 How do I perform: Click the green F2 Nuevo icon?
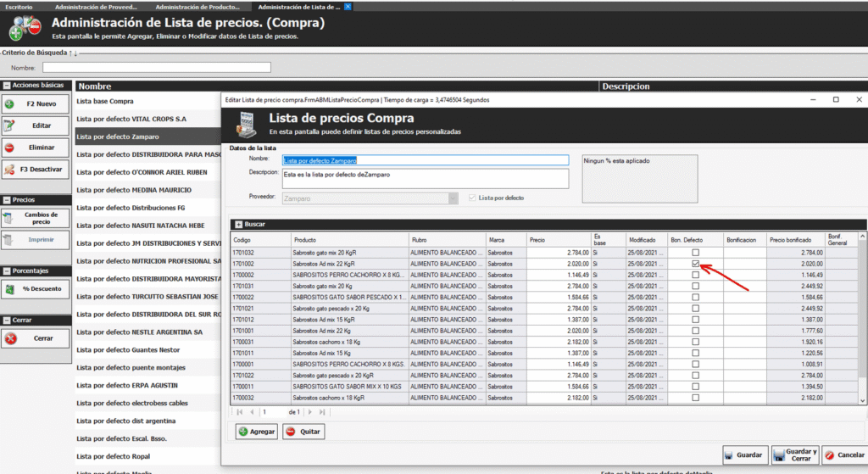(9, 104)
